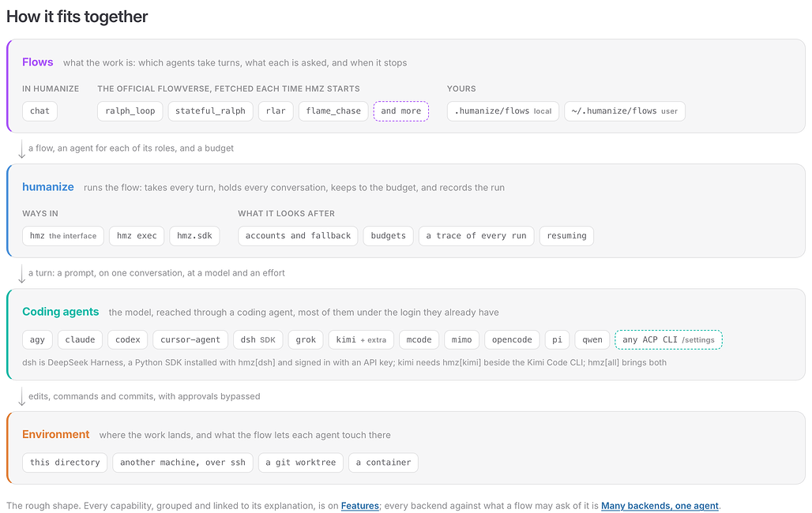Open the 'Many backends, one agent' link
This screenshot has height=513, width=812.
pos(660,506)
